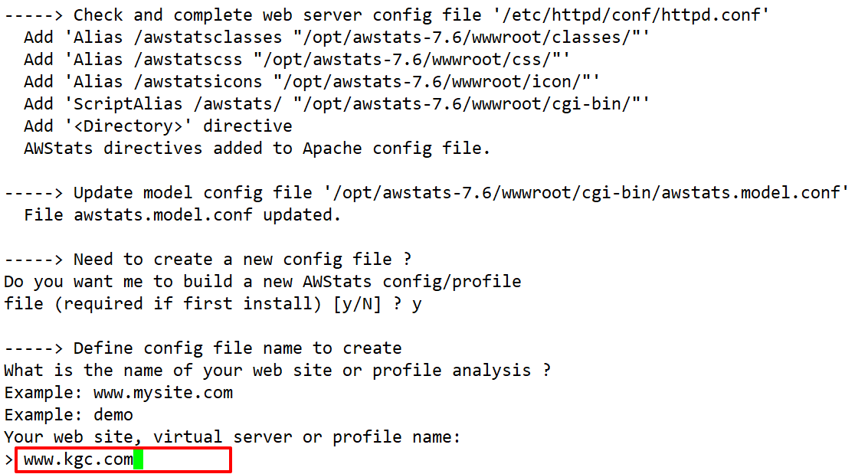Click the green terminal cursor block

(138, 460)
